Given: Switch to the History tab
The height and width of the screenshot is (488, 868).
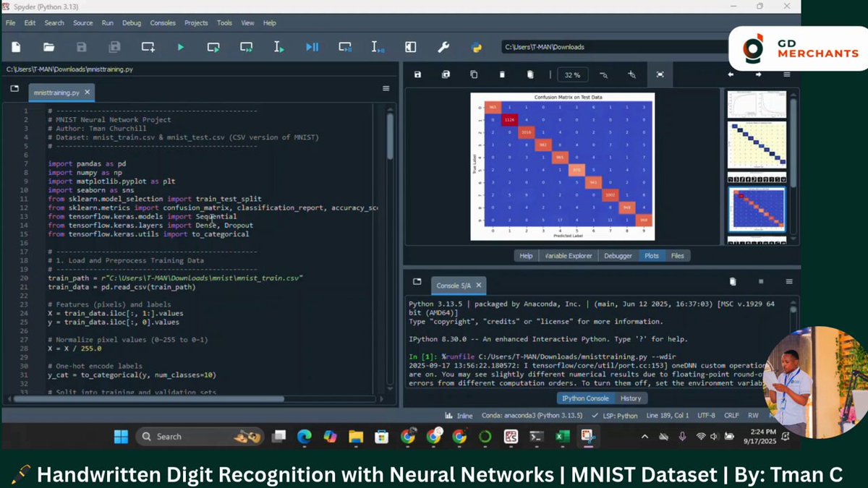Looking at the screenshot, I should point(631,398).
